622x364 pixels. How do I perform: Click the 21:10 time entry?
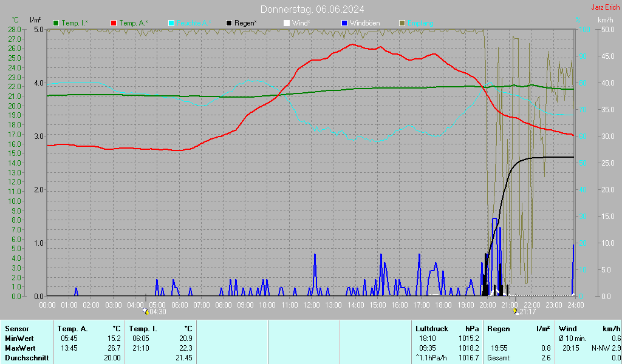click(x=141, y=348)
